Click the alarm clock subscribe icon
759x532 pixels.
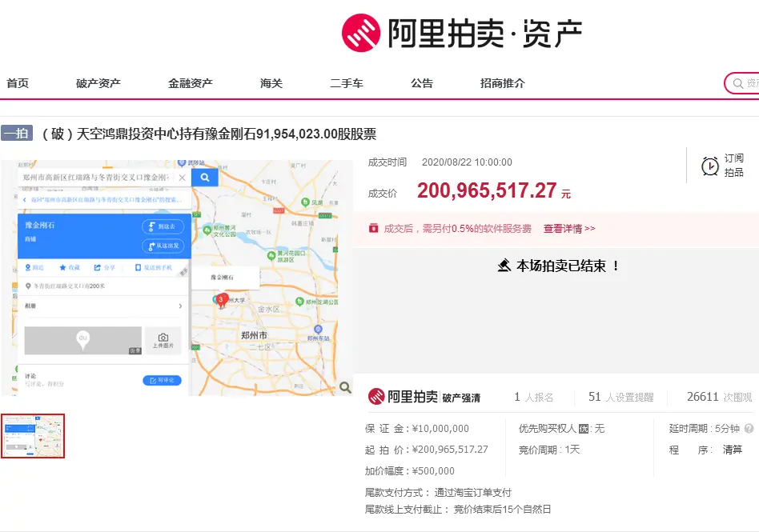pos(709,166)
